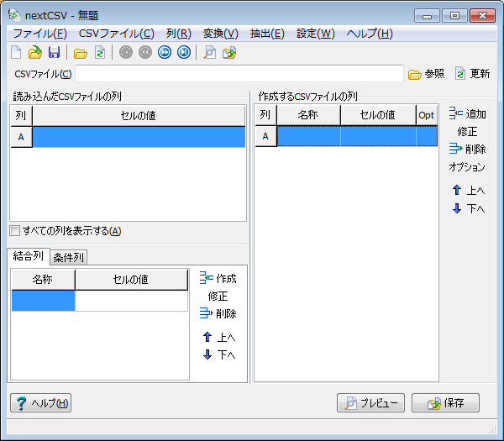Screen dimensions: 504x441
Task: Click the 参照 browse button
Action: tap(427, 74)
